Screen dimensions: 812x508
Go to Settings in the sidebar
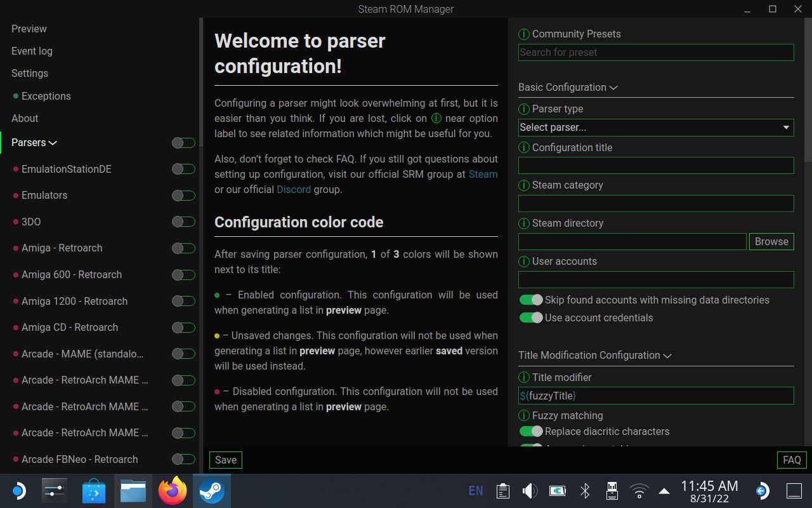[29, 73]
